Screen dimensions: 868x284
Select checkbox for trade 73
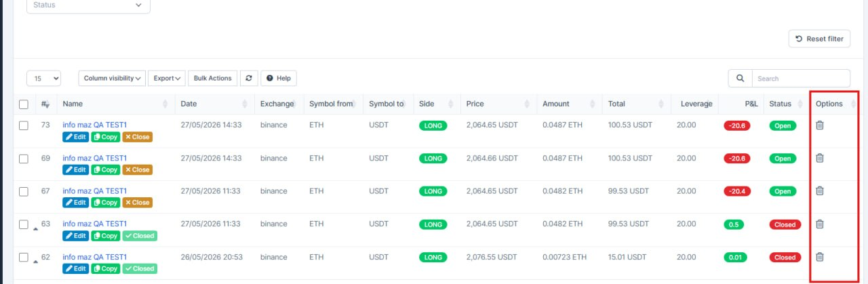(24, 125)
